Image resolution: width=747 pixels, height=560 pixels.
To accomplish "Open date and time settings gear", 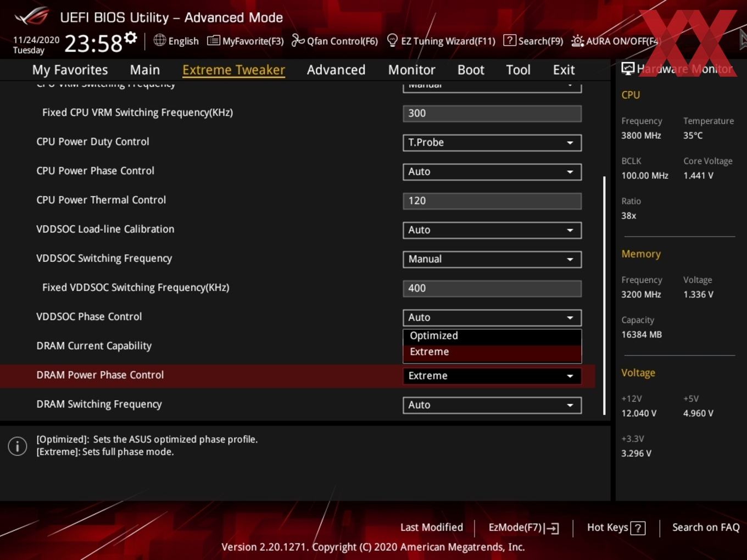I will point(130,37).
